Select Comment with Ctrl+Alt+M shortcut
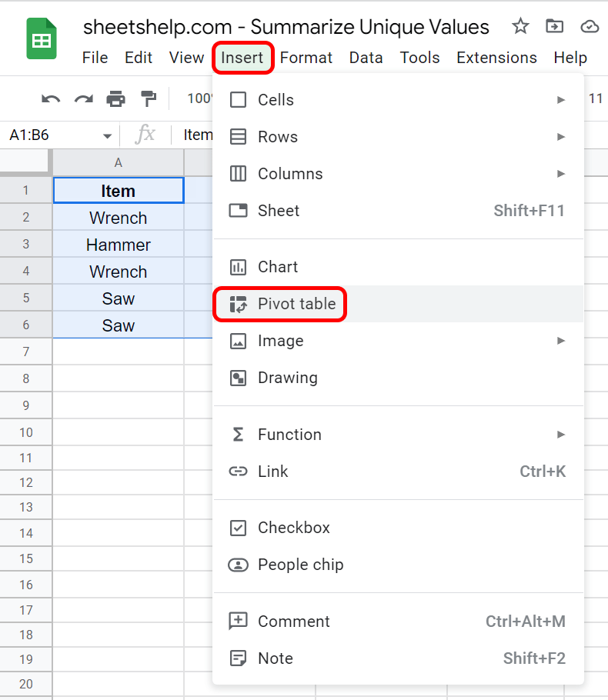 point(398,621)
